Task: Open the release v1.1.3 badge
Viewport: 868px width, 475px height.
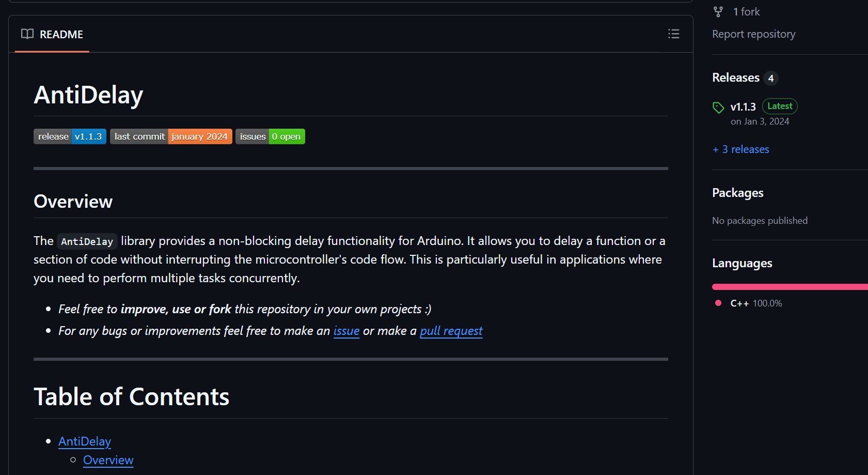Action: (70, 136)
